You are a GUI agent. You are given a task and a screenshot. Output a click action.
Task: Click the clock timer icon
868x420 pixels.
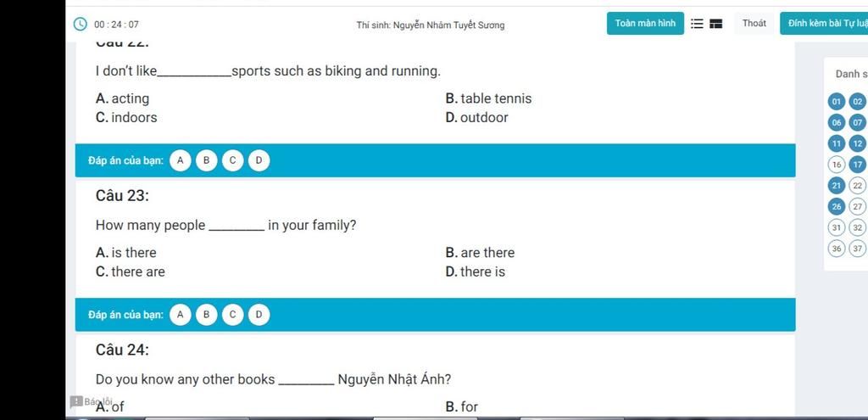(81, 24)
